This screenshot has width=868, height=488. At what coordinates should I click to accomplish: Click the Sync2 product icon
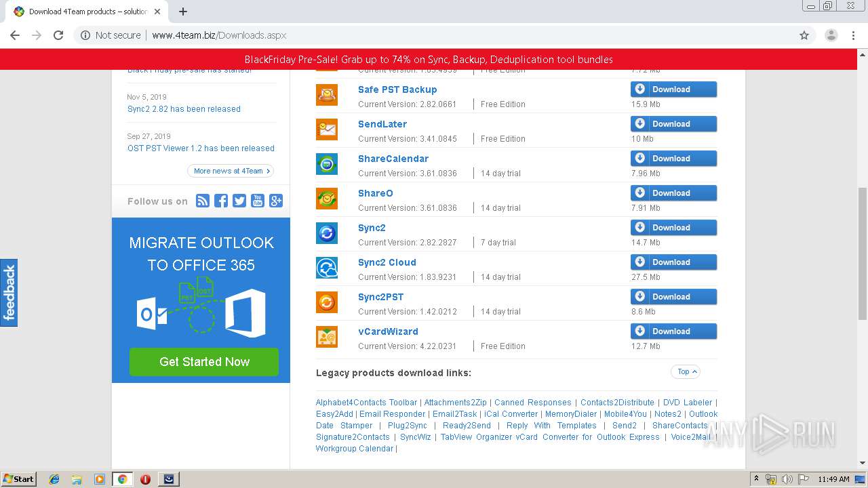point(327,233)
